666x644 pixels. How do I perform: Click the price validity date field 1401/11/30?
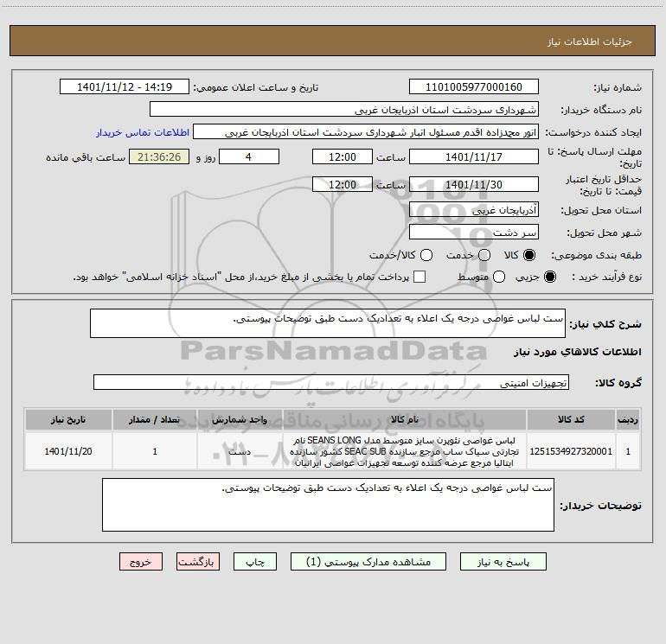(x=474, y=184)
